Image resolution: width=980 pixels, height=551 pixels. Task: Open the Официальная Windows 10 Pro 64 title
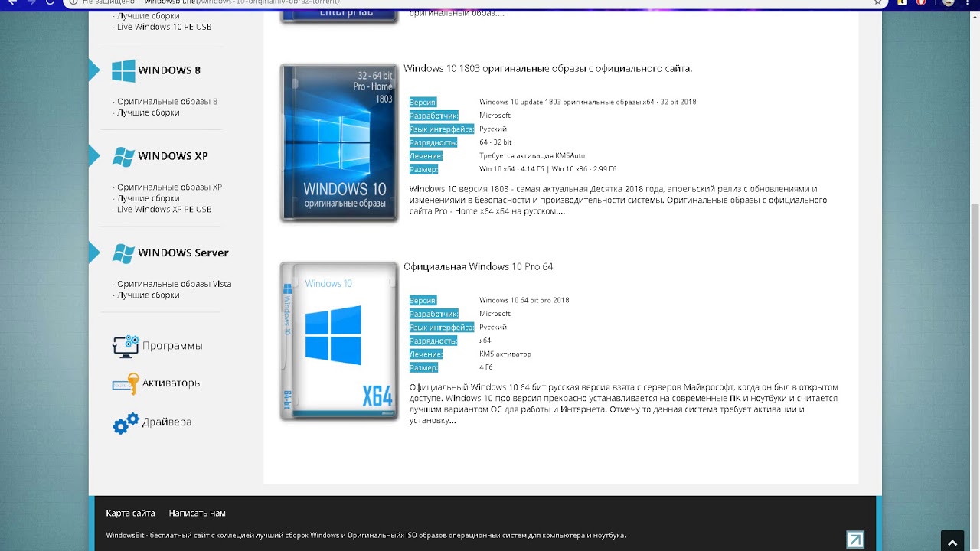pos(478,267)
